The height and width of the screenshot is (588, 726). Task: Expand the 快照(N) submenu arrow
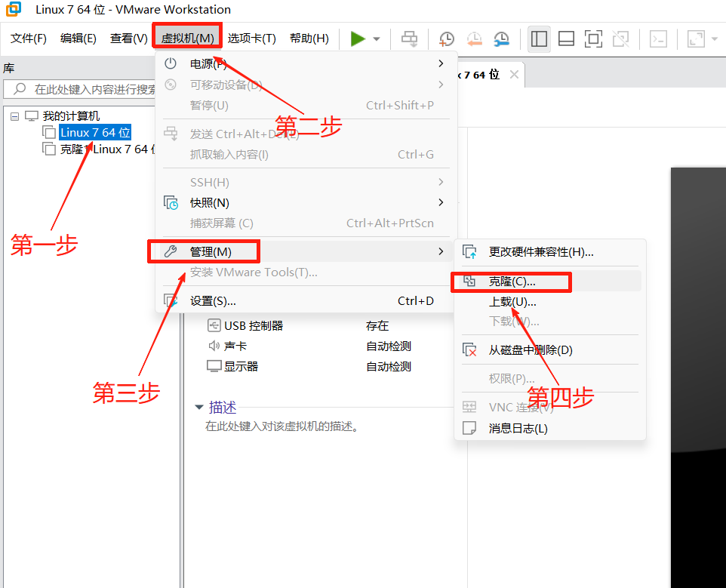point(441,202)
